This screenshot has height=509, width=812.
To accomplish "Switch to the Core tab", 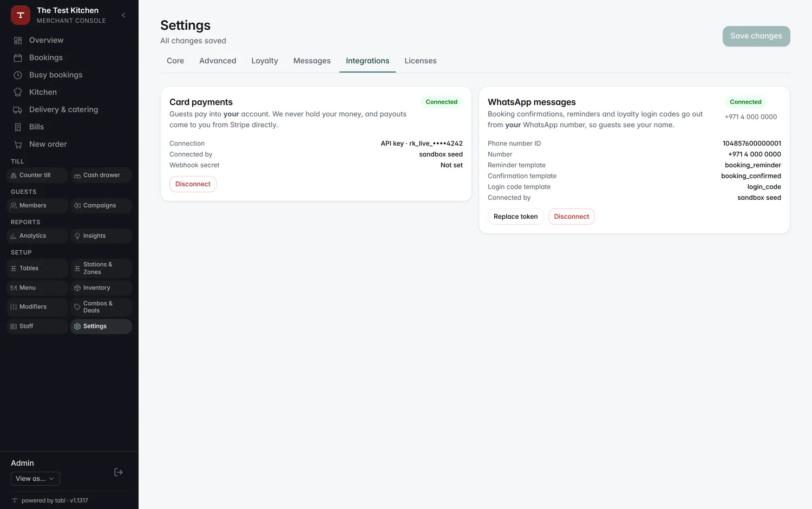I will (x=175, y=61).
